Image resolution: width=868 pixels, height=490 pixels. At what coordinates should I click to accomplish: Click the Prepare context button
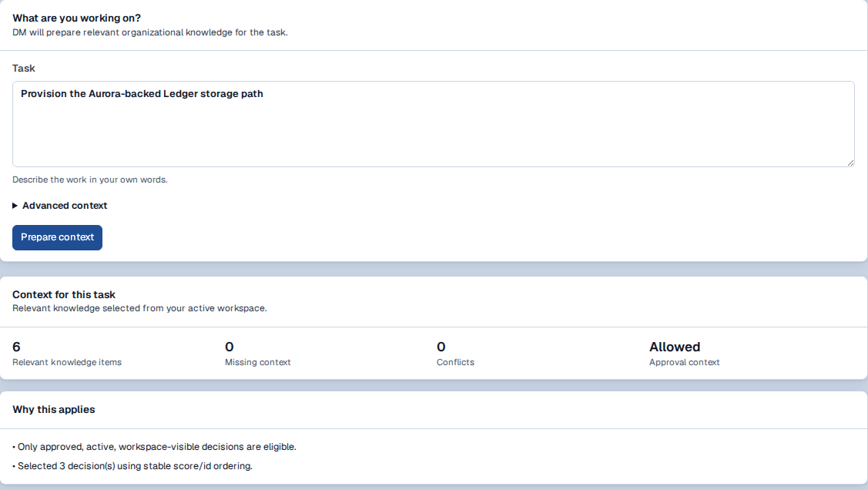point(57,237)
